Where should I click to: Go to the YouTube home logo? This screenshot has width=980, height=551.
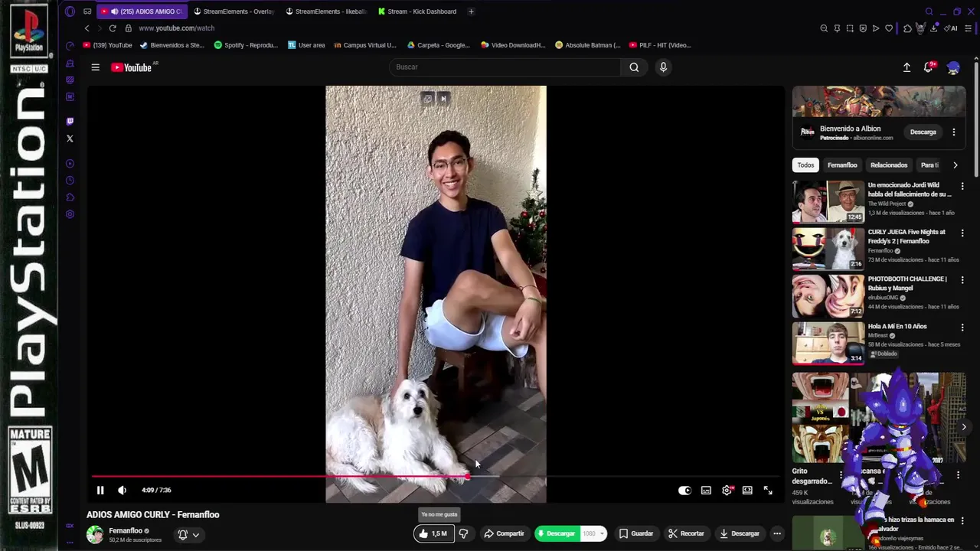tap(132, 67)
